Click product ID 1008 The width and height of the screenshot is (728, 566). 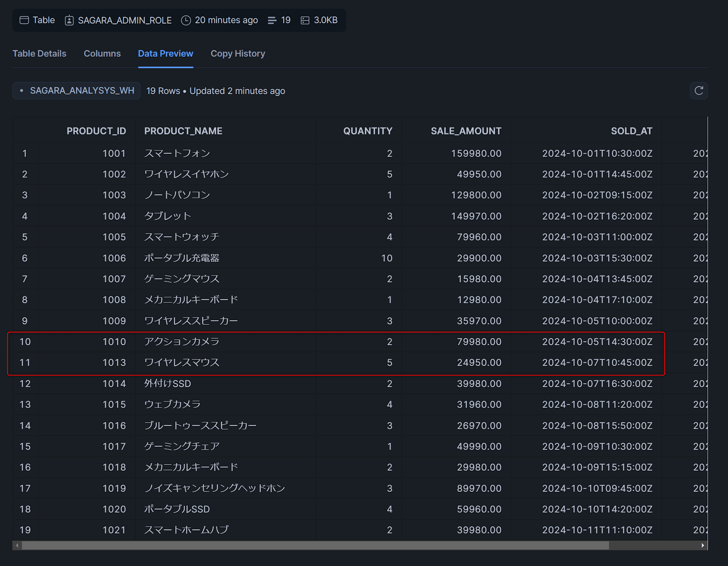[114, 300]
